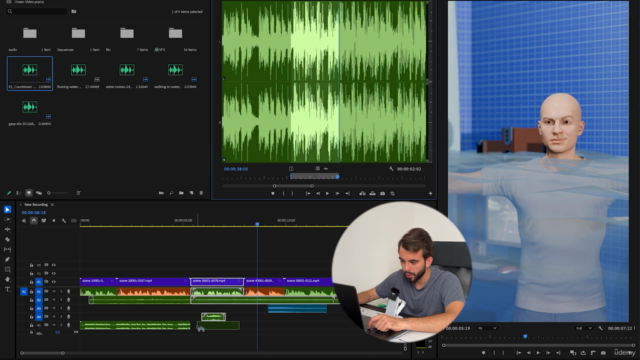Export frame from Program monitor camera icon
Image resolution: width=640 pixels, height=360 pixels.
pos(603,353)
